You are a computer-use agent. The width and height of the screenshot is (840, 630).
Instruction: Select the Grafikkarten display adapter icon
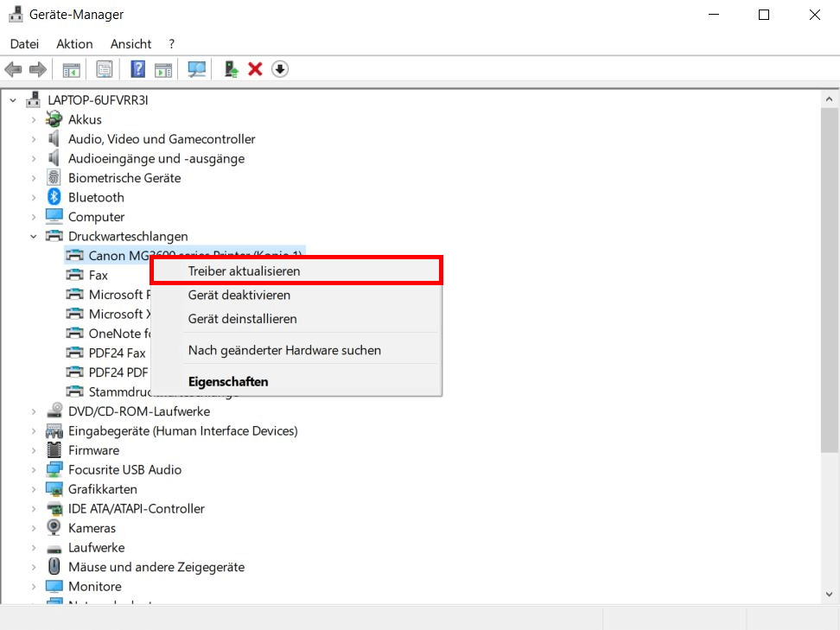tap(54, 488)
